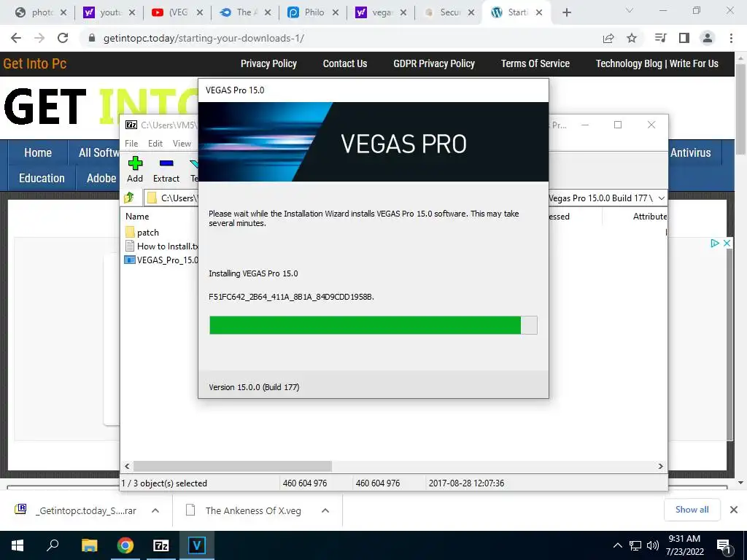Open the Adobe nav category

pos(101,178)
